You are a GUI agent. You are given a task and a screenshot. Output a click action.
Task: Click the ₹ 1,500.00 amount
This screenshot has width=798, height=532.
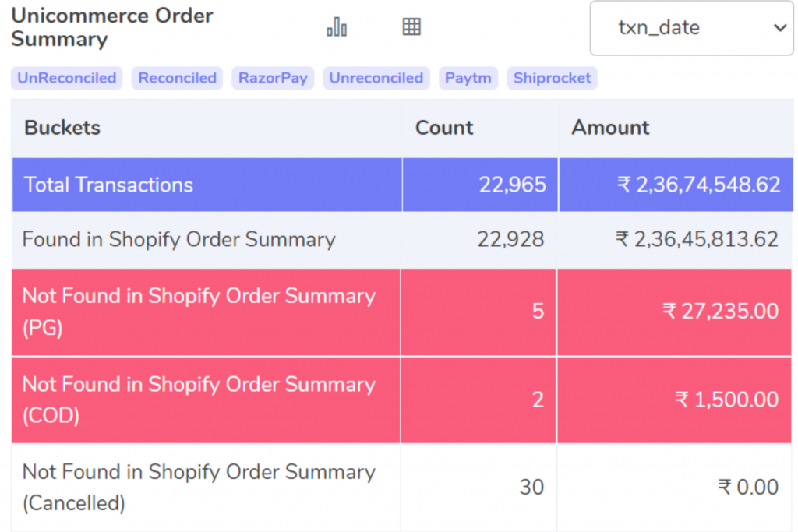point(726,400)
